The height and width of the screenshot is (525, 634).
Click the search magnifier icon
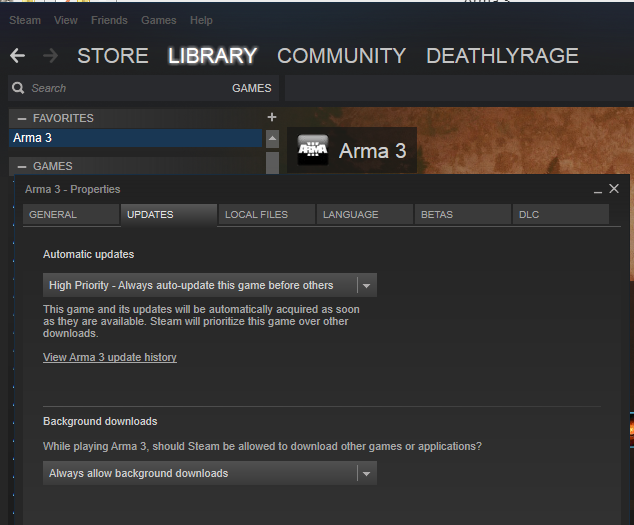coord(18,88)
